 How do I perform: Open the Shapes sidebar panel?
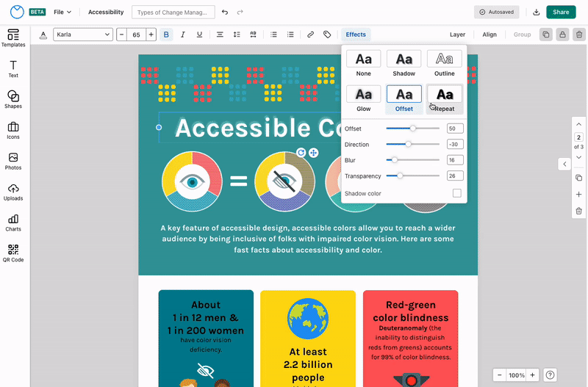(x=13, y=100)
